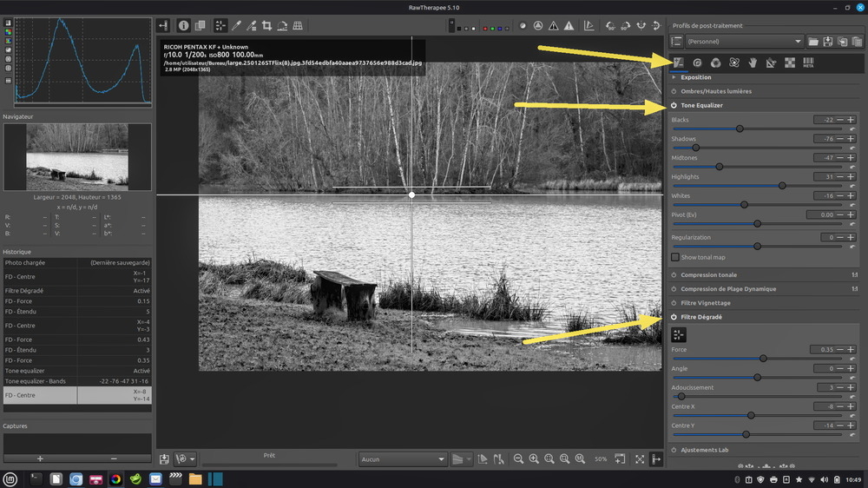Open the Transform tools tab
This screenshot has height=488, width=868.
tap(771, 63)
